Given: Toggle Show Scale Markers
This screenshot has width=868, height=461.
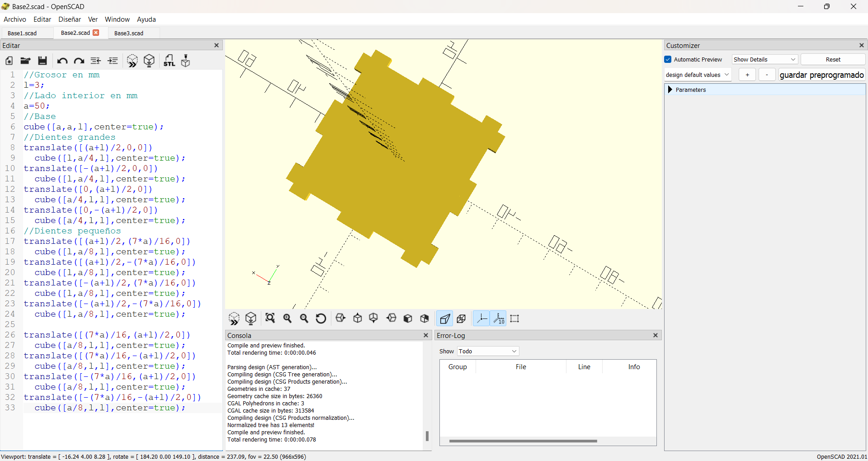Looking at the screenshot, I should pyautogui.click(x=499, y=318).
